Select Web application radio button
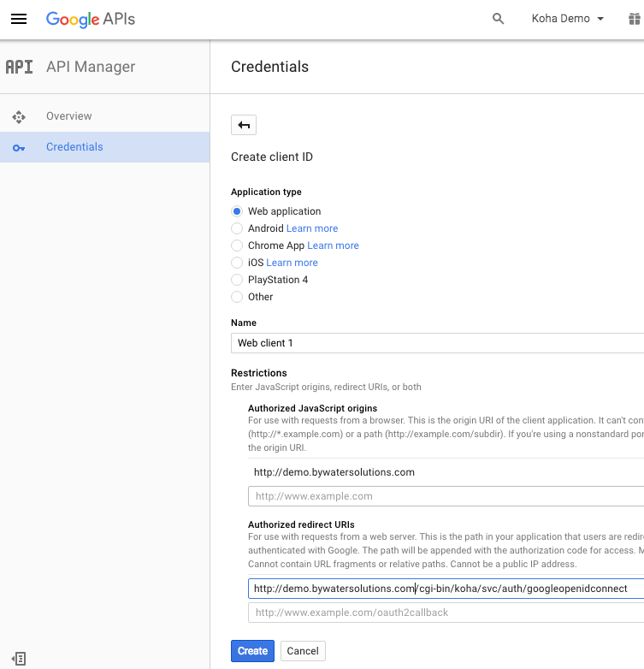Screen dimensions: 644x669 pyautogui.click(x=237, y=211)
